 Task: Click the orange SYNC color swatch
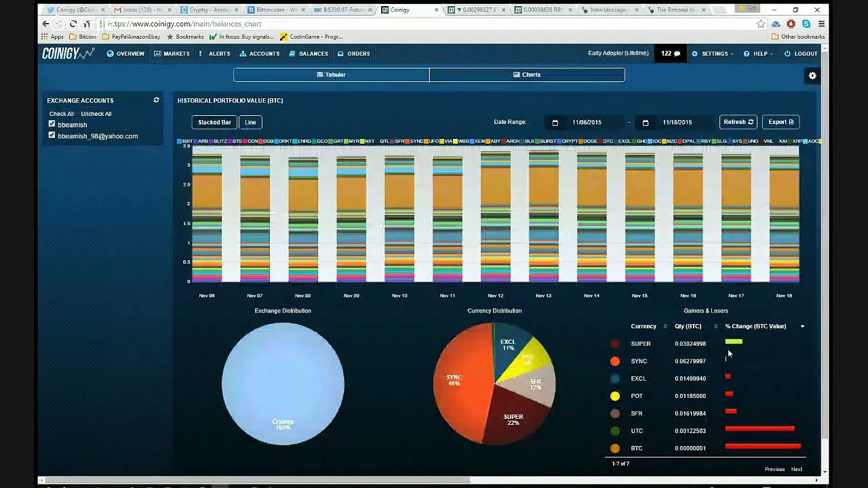point(615,361)
